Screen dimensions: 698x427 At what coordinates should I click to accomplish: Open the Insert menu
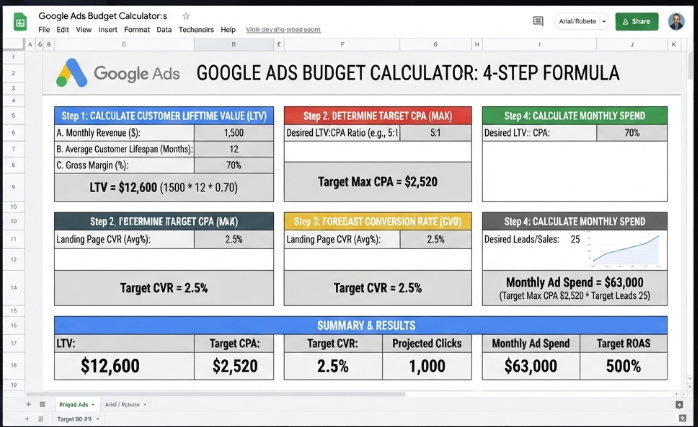click(x=108, y=29)
